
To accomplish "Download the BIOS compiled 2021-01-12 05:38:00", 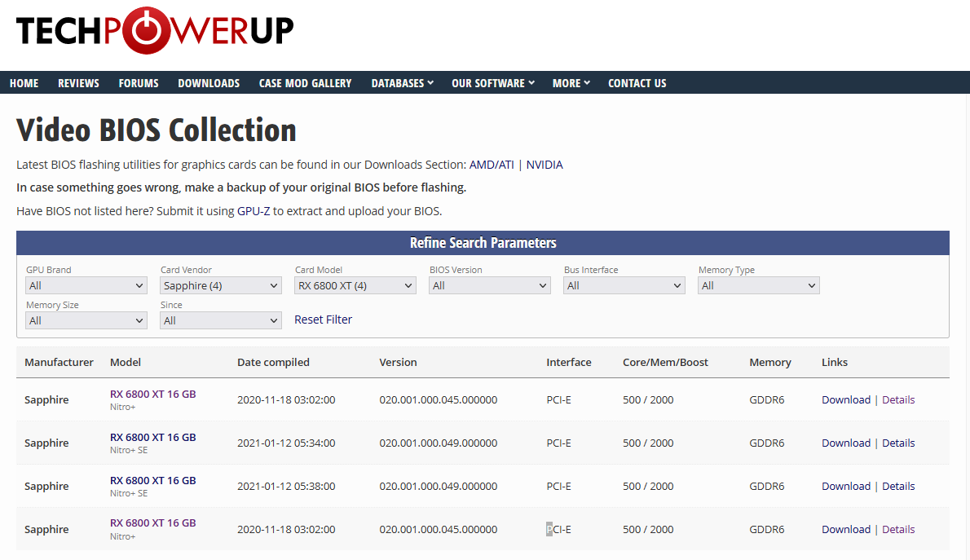I will pyautogui.click(x=845, y=487).
